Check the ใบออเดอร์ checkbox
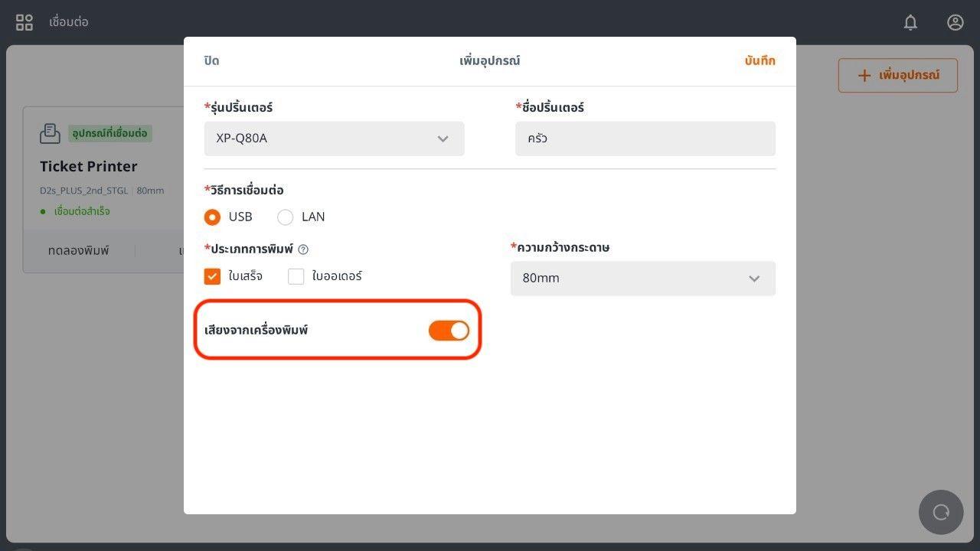Screen dimensions: 980x551 coord(296,276)
